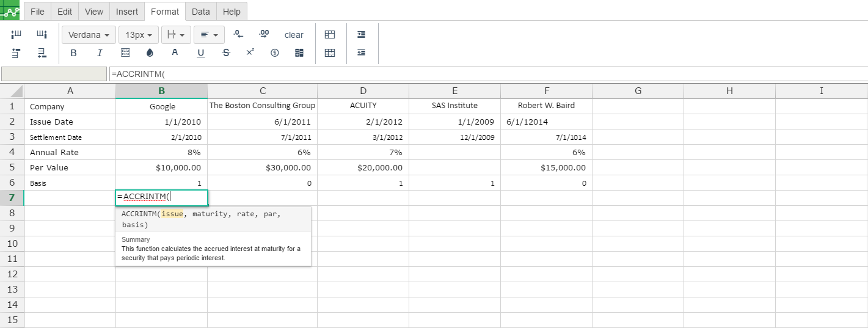Open the text alignment dropdown
The height and width of the screenshot is (328, 868).
[x=210, y=35]
